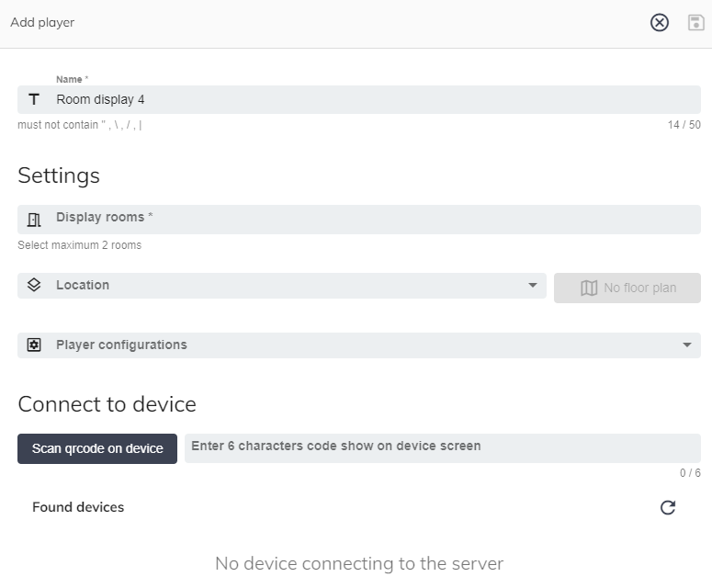Click the map icon in floor plan button

[589, 288]
